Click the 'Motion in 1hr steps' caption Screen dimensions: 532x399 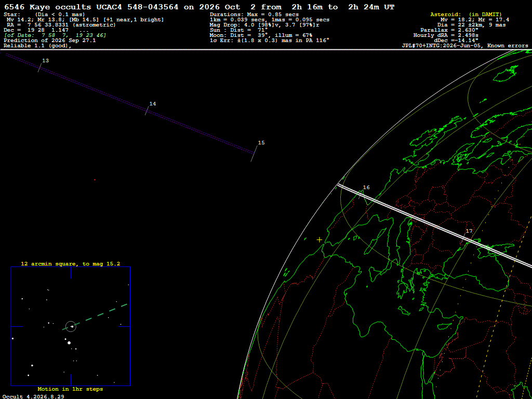click(70, 389)
